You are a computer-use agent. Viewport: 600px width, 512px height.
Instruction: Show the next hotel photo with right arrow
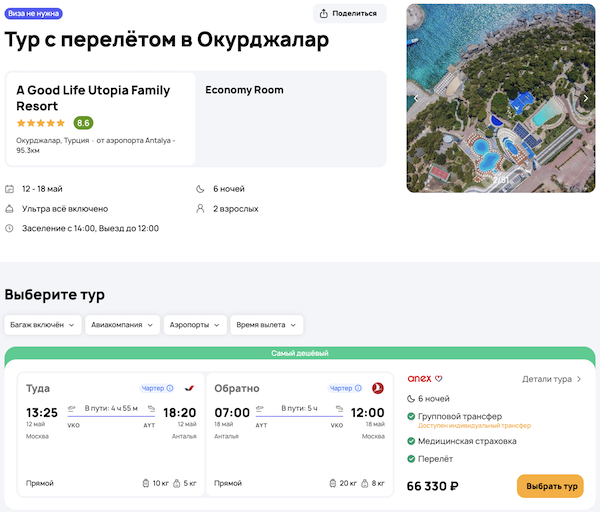click(x=586, y=98)
